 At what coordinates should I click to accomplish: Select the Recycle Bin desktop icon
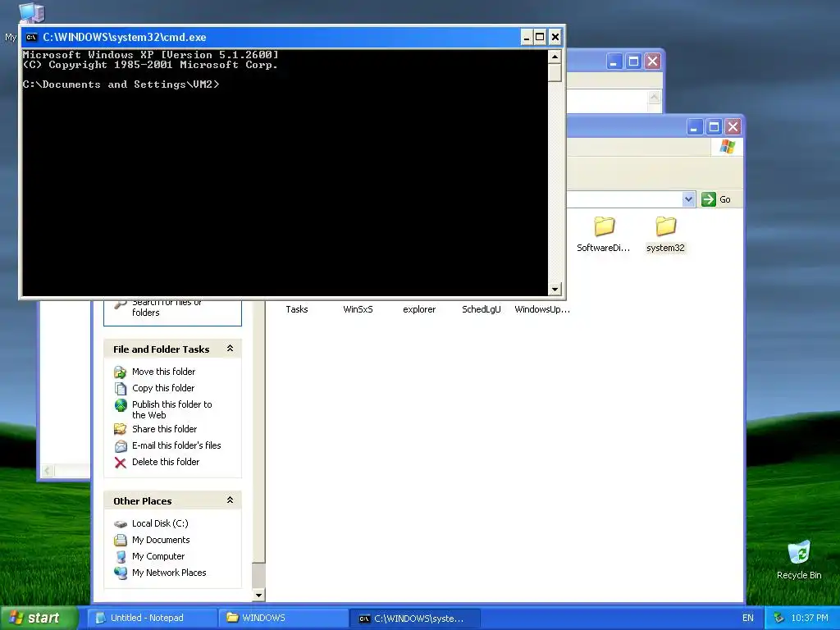799,552
